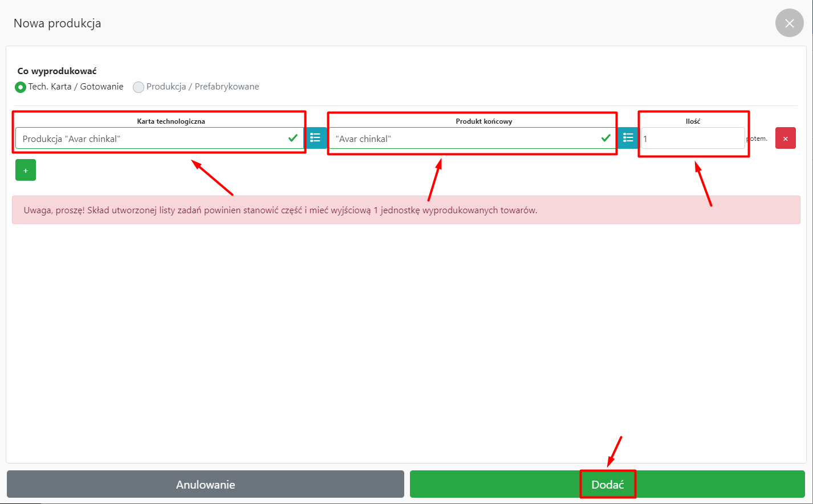The width and height of the screenshot is (813, 504).
Task: Select Tech. Karta / Gotowanie radio option
Action: coord(21,87)
